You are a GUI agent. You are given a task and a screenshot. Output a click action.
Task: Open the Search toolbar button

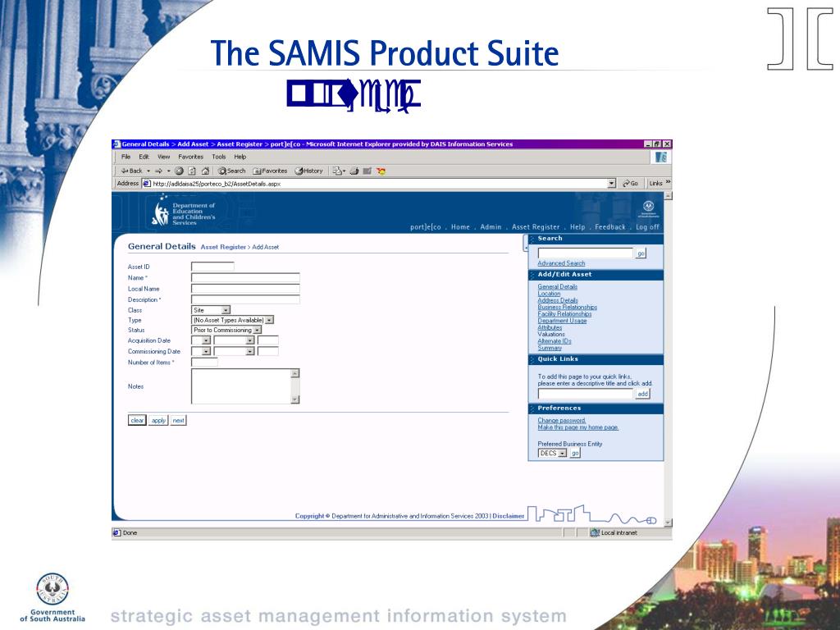click(x=231, y=171)
